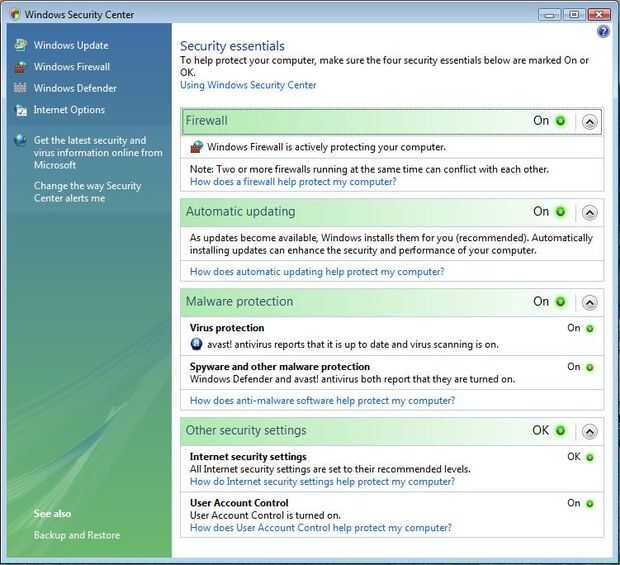Screen dimensions: 620x565
Task: Click the green dot for Internet security settings
Action: tap(589, 457)
